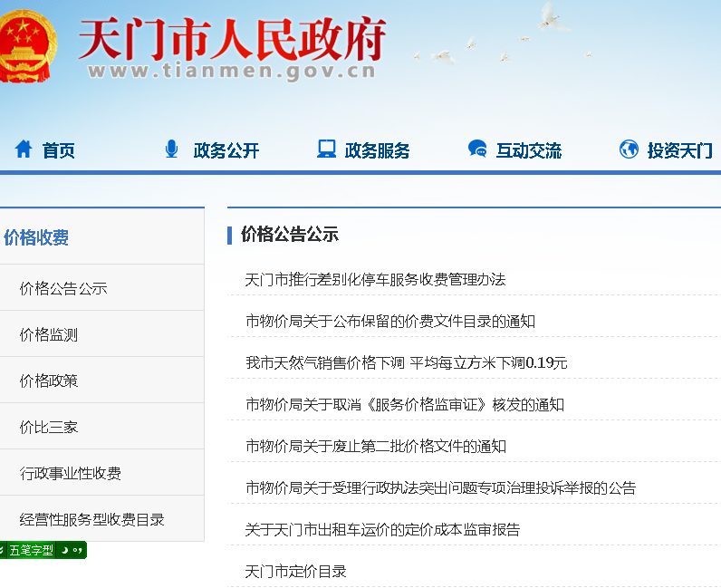The image size is (721, 588).
Task: Click the microphone icon beside 政务公开
Action: coord(171,149)
